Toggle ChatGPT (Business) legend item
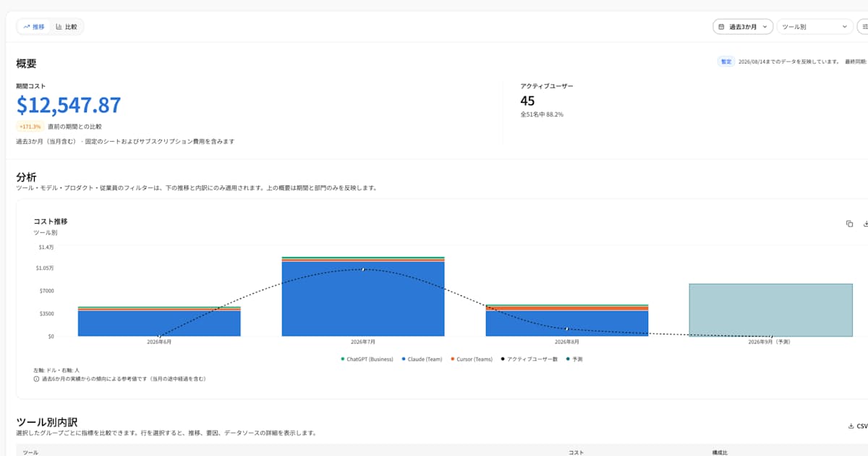The height and width of the screenshot is (456, 868). coord(367,359)
